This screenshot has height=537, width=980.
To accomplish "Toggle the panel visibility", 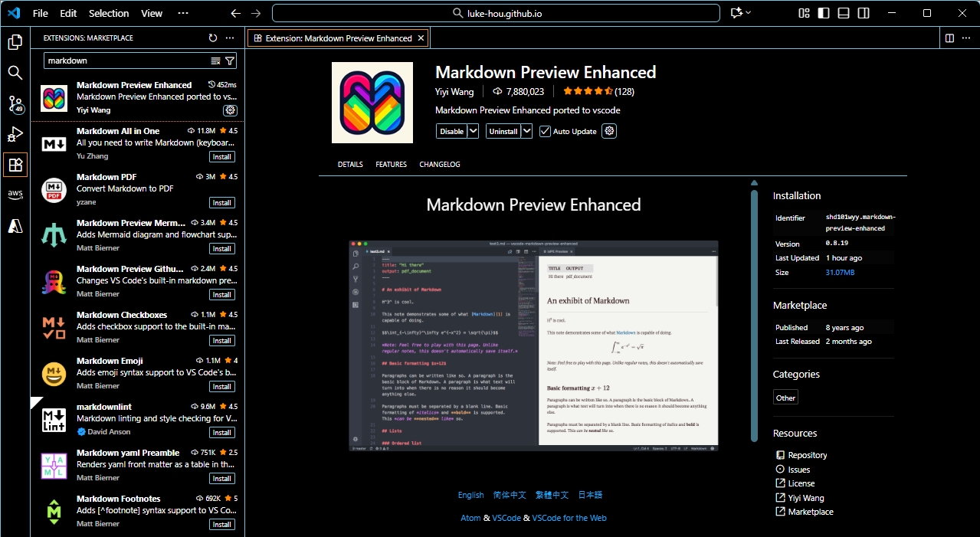I will (844, 12).
